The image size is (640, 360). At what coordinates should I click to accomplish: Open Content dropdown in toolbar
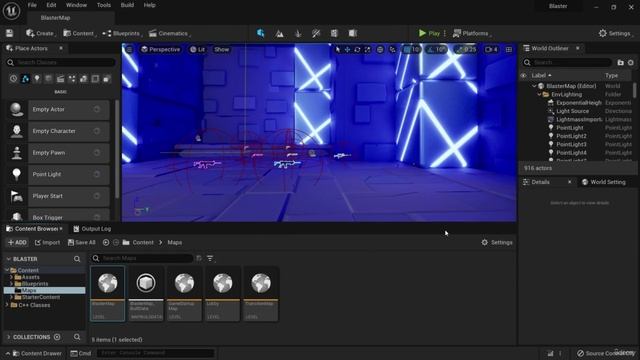pyautogui.click(x=79, y=33)
